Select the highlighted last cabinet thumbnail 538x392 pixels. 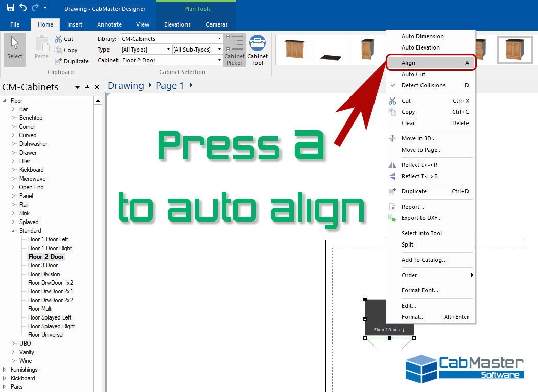[x=514, y=50]
